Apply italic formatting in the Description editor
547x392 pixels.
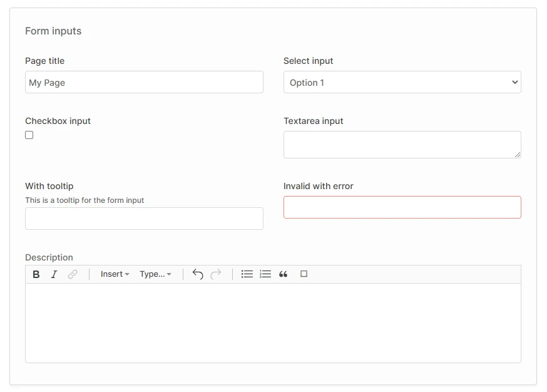[54, 274]
